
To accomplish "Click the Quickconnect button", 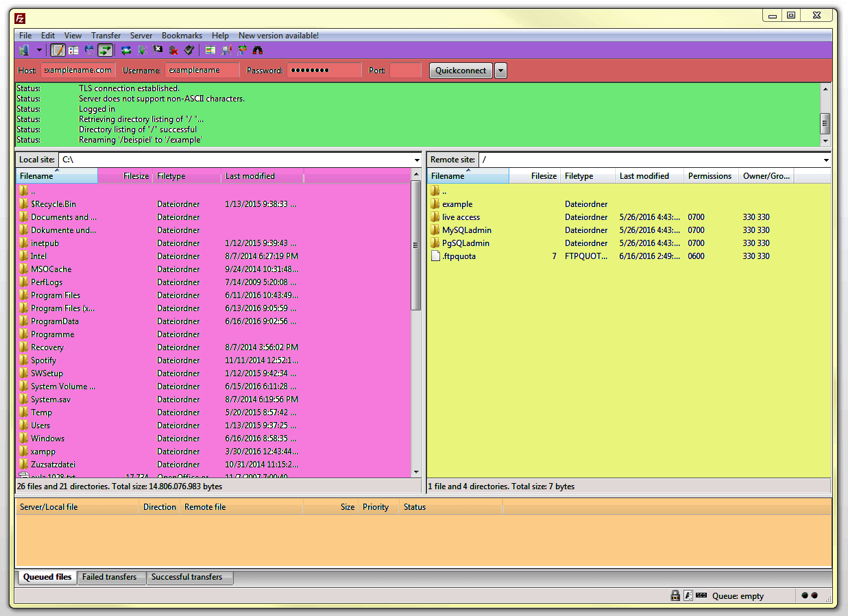I will click(x=461, y=71).
